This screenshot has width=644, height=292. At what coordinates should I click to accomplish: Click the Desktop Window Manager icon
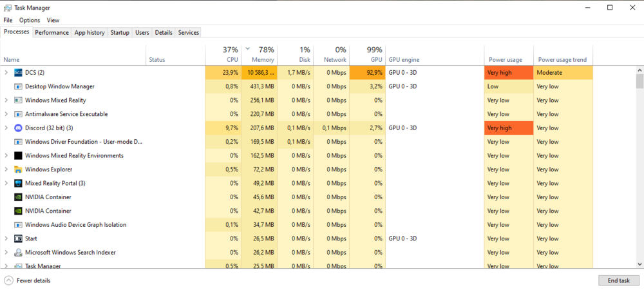click(x=18, y=86)
